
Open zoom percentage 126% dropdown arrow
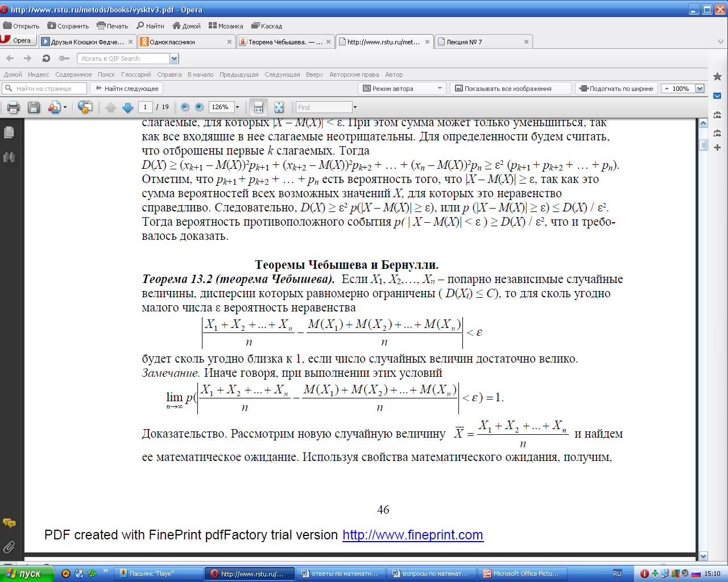(x=238, y=107)
